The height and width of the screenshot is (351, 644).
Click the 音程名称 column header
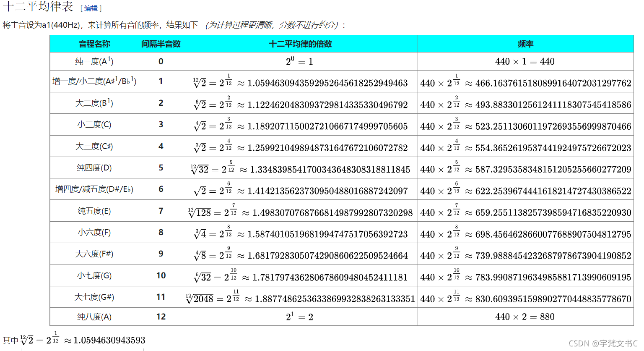tap(94, 44)
